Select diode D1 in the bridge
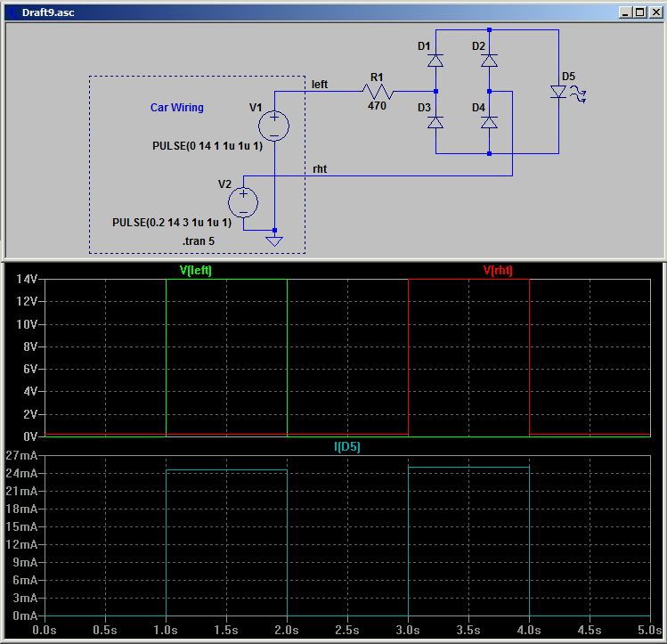Image resolution: width=667 pixels, height=644 pixels. click(435, 61)
